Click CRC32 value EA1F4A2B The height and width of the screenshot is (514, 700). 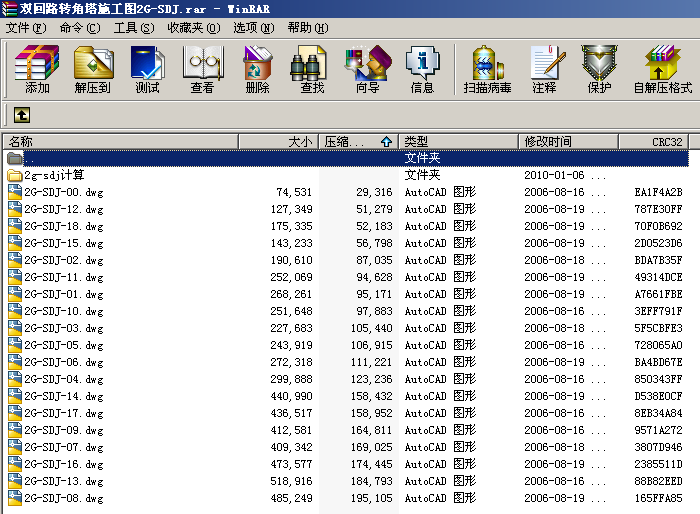(658, 192)
